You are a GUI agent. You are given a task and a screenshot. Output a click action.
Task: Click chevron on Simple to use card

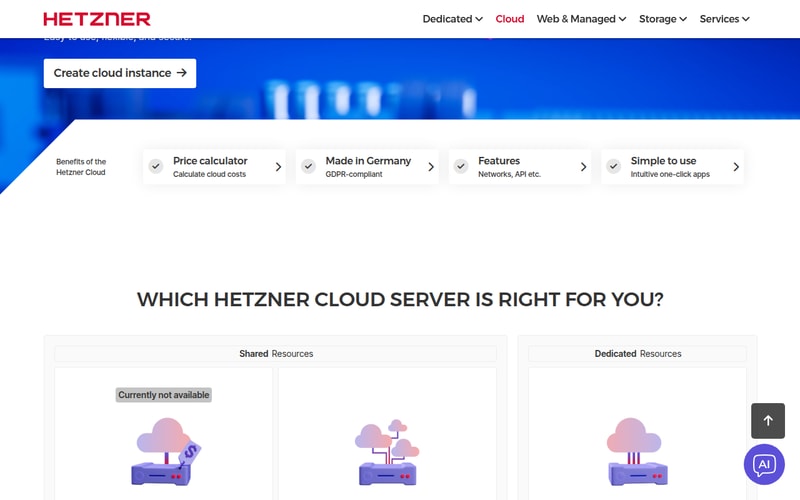[736, 167]
